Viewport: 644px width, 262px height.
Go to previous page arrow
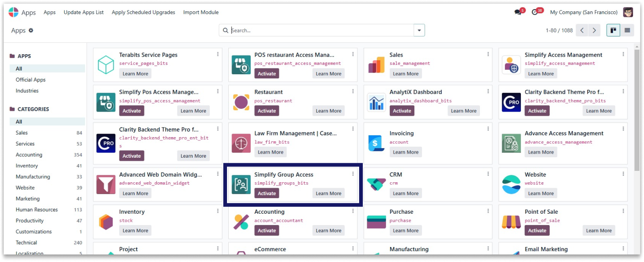coord(582,31)
